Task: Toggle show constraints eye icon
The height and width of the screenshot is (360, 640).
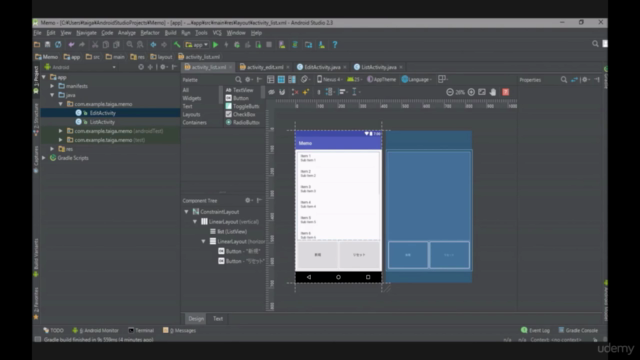Action: pos(271,92)
